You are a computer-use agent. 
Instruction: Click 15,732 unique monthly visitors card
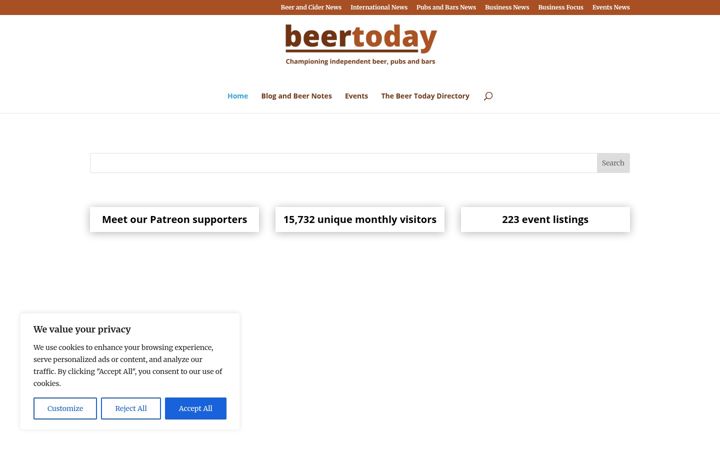(360, 219)
